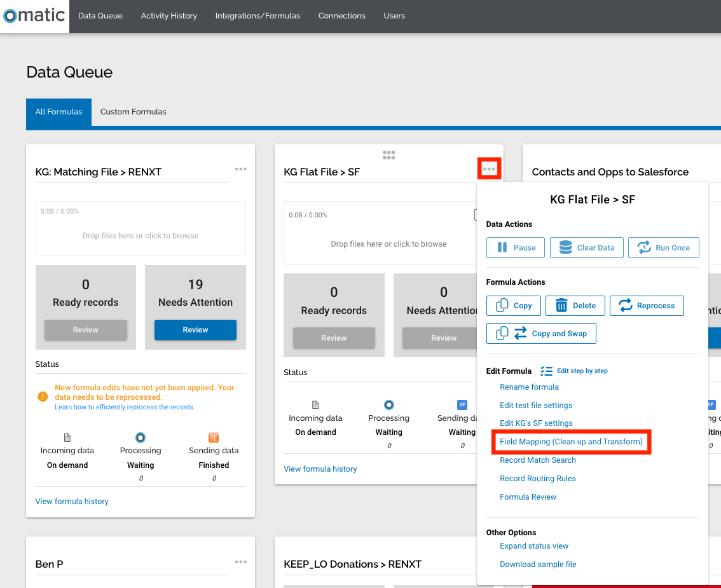Open the KG Flat File three-dot menu
The height and width of the screenshot is (588, 721).
(x=489, y=168)
